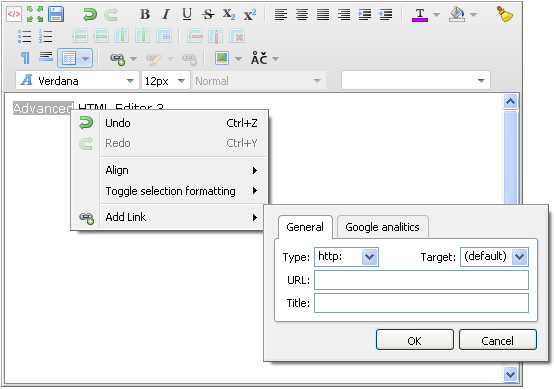Toggle underline formatting
Image resolution: width=554 pixels, height=390 pixels.
click(187, 14)
